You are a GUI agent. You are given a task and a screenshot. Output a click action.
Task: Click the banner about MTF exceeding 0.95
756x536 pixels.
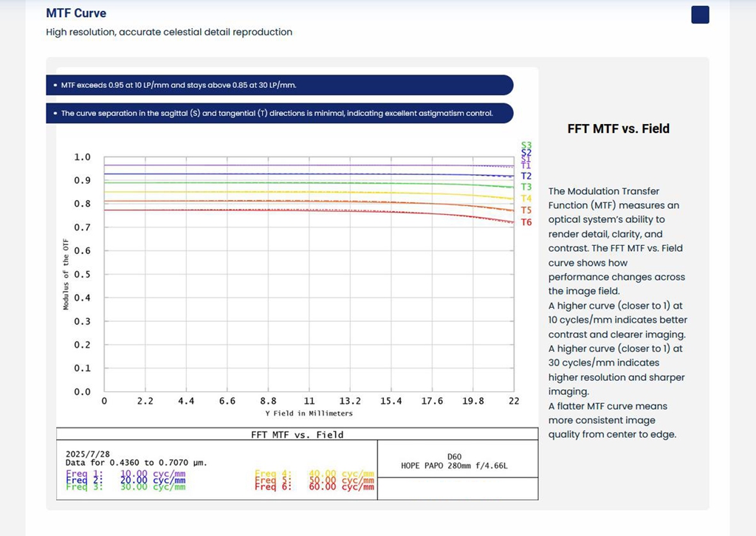pos(279,85)
